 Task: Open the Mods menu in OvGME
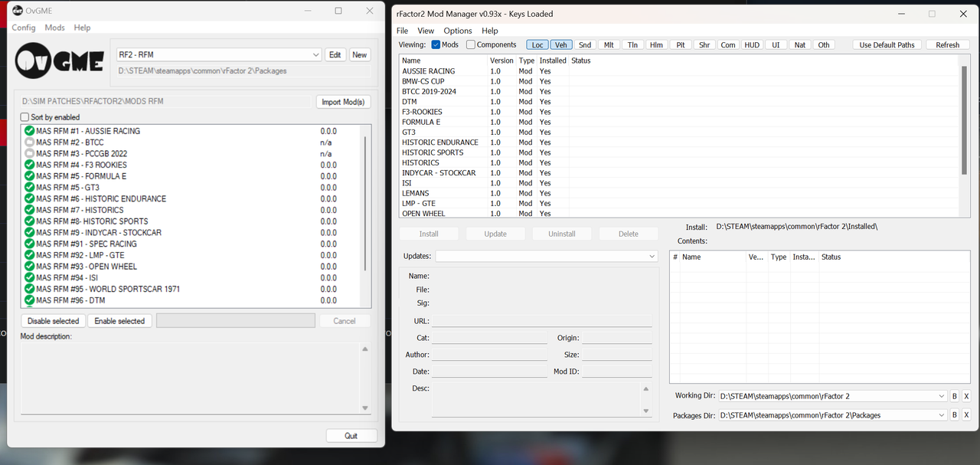[55, 28]
